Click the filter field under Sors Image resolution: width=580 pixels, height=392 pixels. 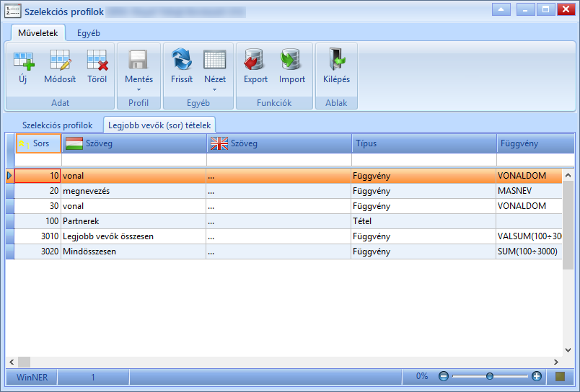pos(38,160)
